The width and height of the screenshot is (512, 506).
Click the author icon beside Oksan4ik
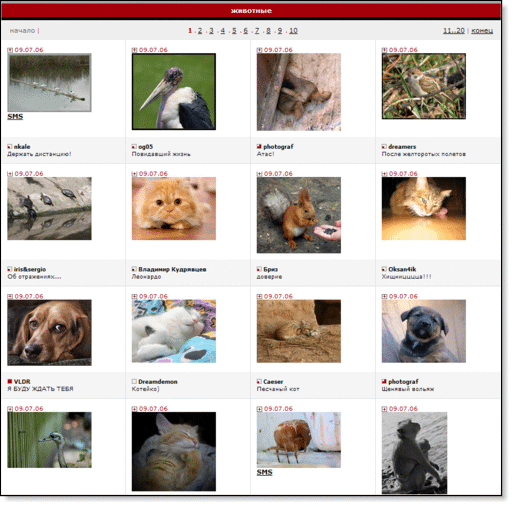[x=384, y=269]
